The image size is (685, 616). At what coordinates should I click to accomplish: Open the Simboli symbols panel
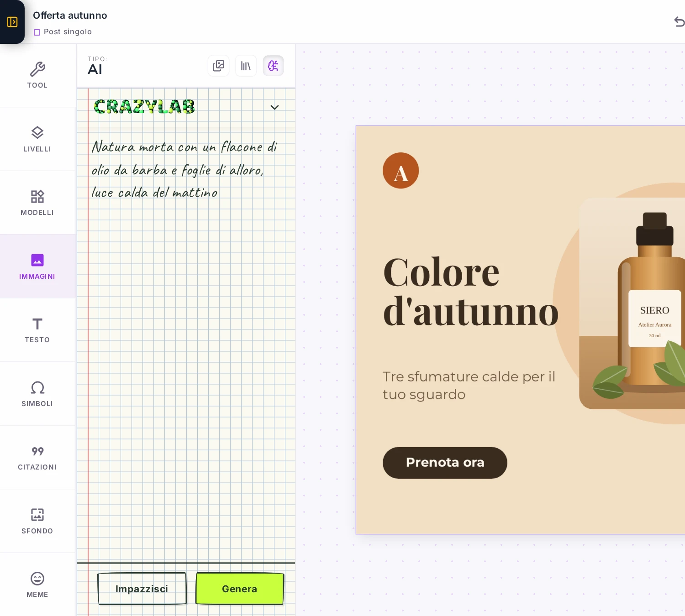tap(37, 394)
